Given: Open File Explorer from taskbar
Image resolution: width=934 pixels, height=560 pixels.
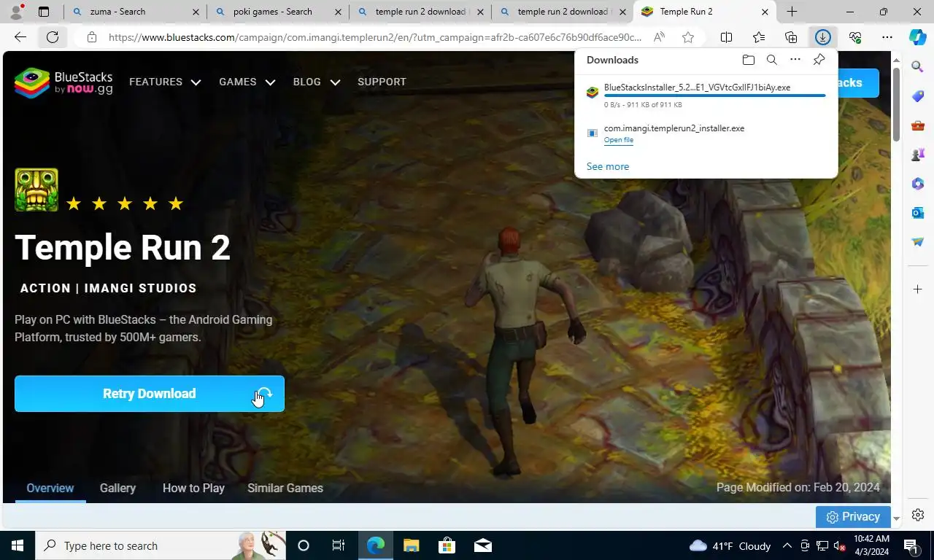Looking at the screenshot, I should 412,545.
